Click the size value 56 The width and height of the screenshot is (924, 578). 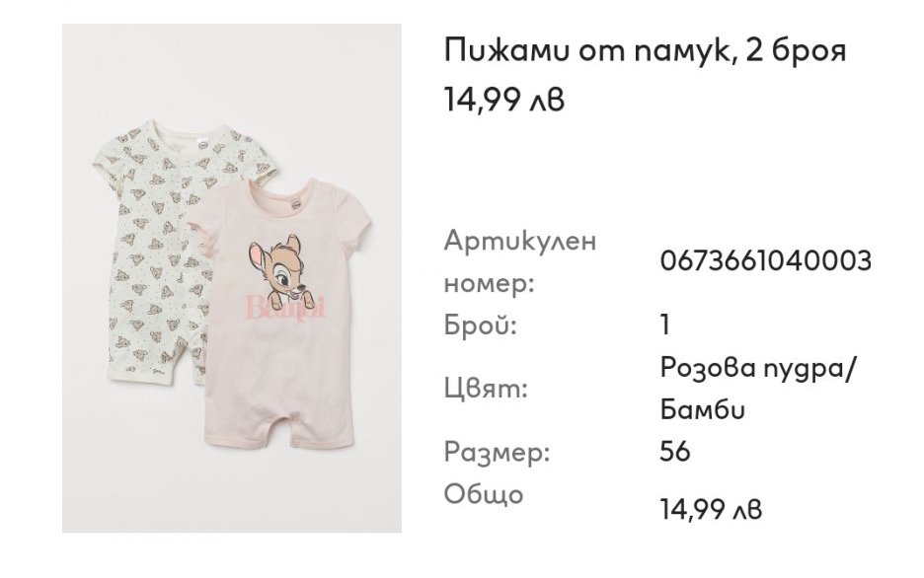click(x=675, y=453)
